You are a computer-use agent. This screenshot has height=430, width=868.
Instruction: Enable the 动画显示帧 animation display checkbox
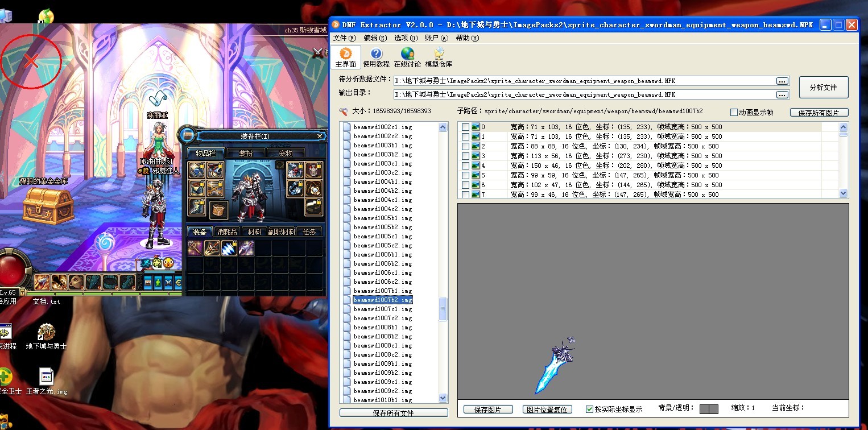[x=734, y=113]
